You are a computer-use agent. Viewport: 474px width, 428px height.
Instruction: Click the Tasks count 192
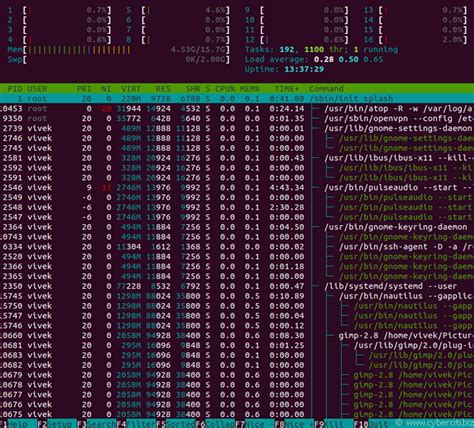pyautogui.click(x=286, y=50)
